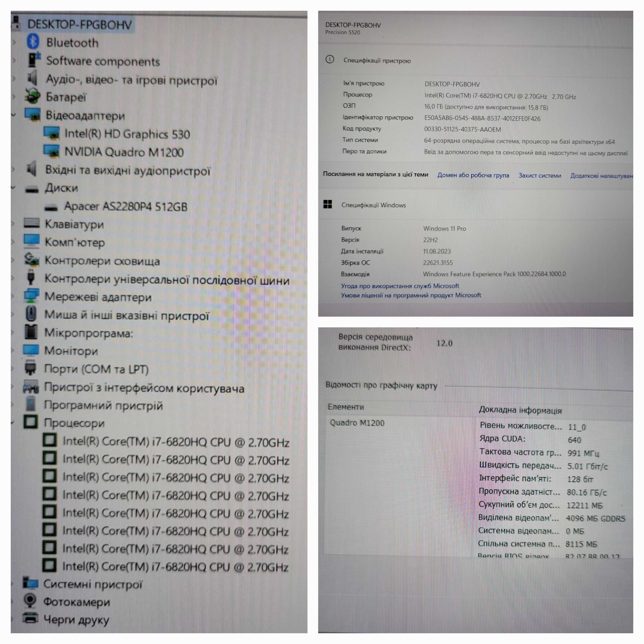Expand the Системні пристрої node
The height and width of the screenshot is (644, 644).
12,584
